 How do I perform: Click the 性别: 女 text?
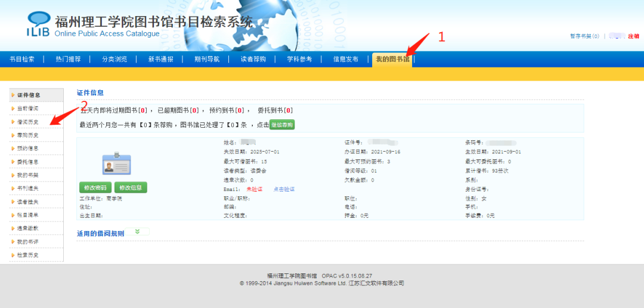coord(476,199)
